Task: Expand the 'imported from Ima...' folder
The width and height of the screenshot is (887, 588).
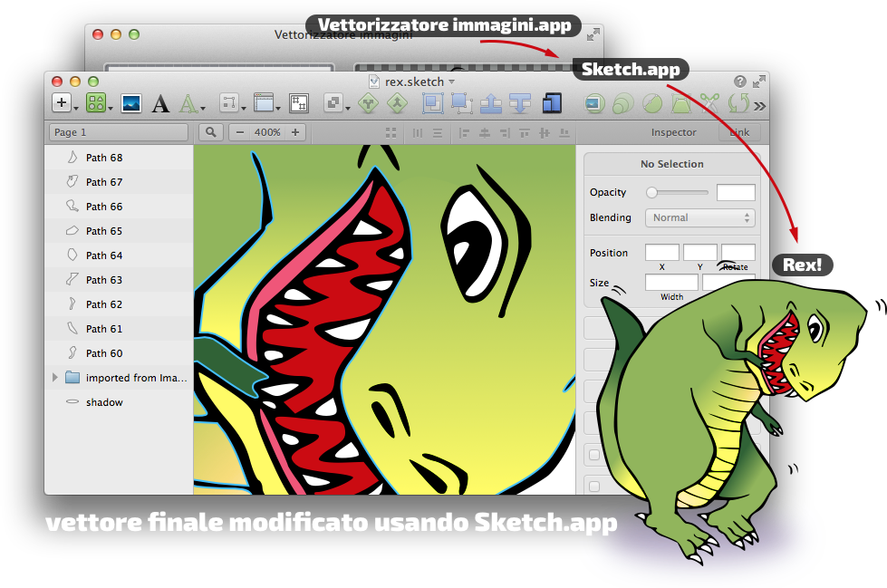Action: coord(54,378)
